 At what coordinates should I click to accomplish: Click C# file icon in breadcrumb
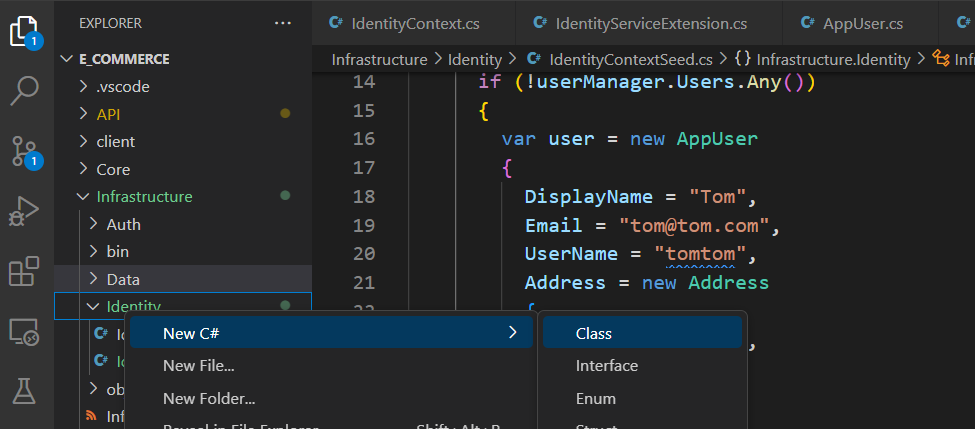click(x=534, y=59)
